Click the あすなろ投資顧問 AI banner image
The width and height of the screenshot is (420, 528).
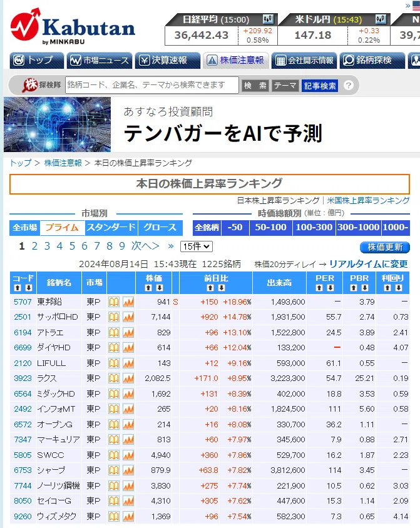[x=57, y=124]
